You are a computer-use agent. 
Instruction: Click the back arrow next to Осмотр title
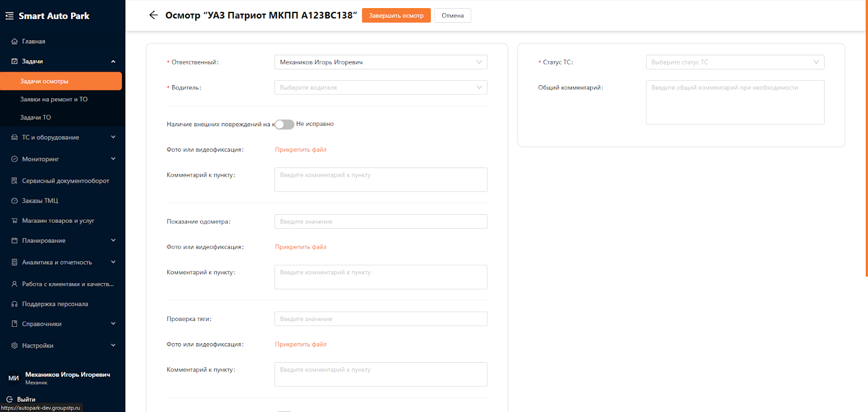[x=154, y=15]
